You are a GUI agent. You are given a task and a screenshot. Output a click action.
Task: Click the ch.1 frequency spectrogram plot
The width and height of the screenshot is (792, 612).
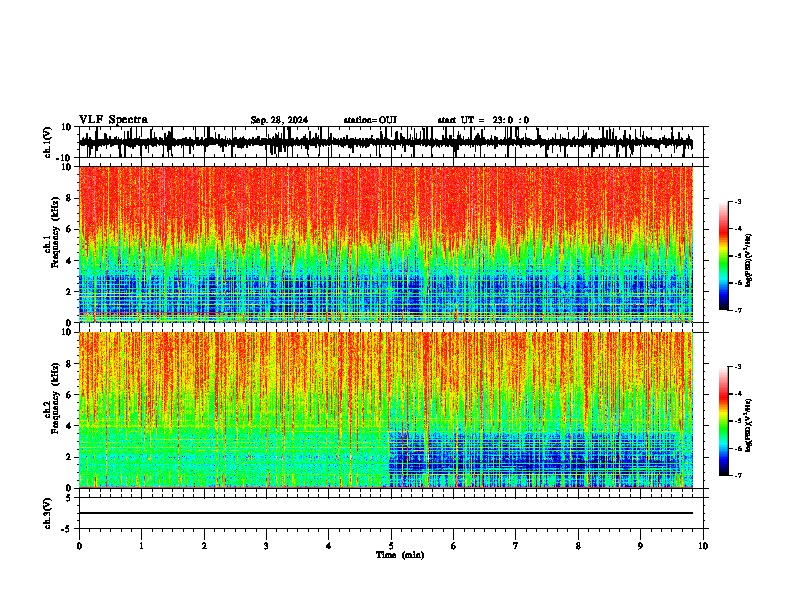click(386, 244)
